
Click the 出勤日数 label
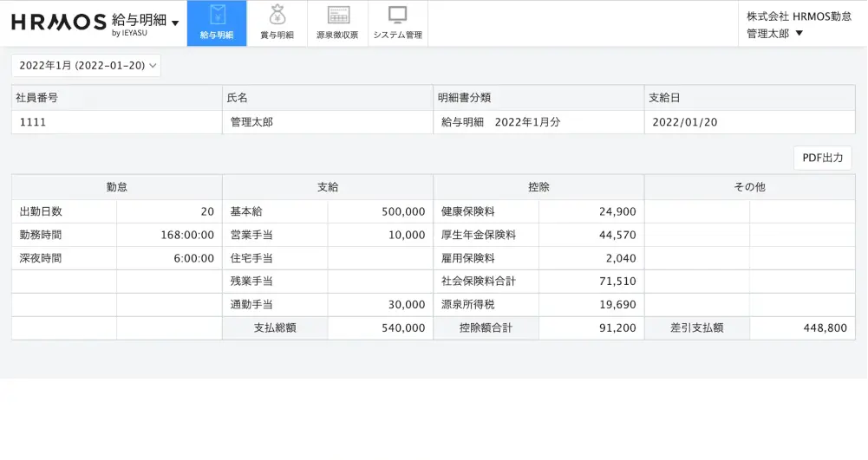41,211
